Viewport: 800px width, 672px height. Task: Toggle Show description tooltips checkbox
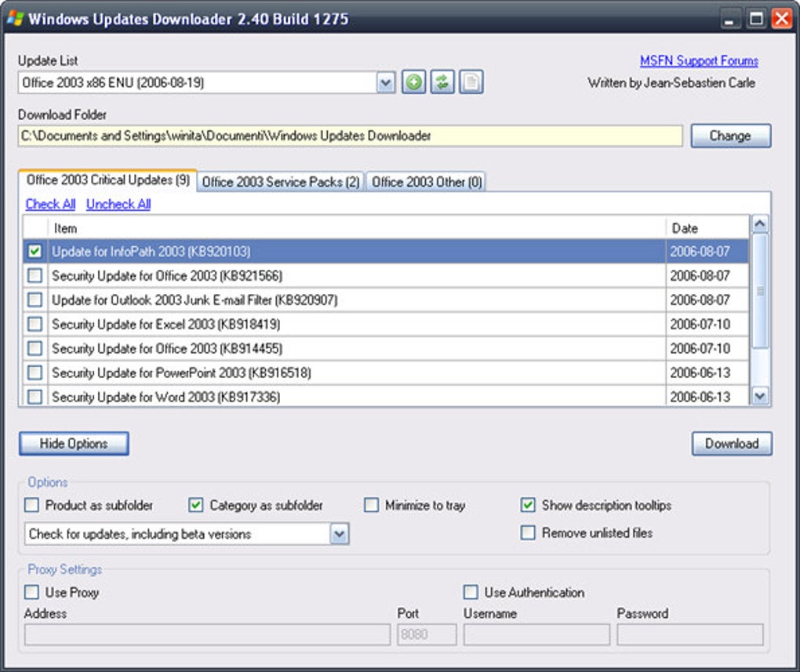tap(528, 505)
